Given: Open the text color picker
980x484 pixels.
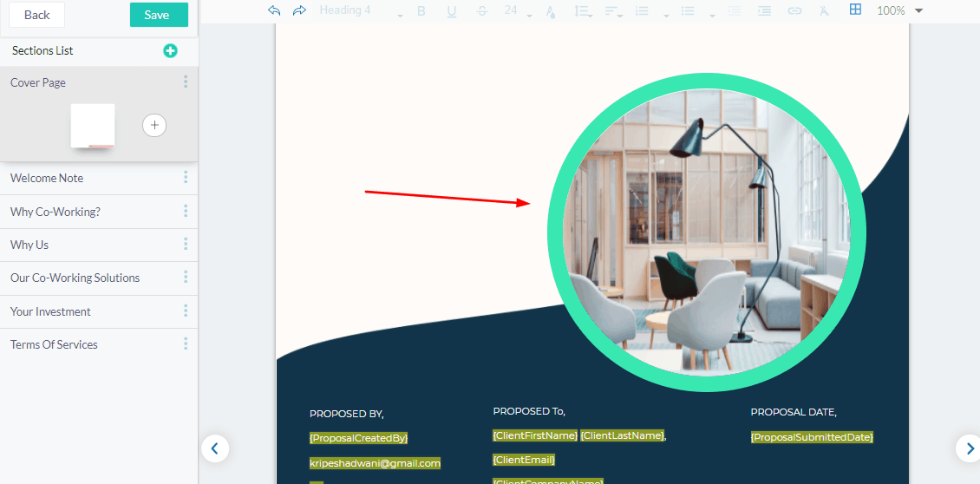Looking at the screenshot, I should (550, 10).
